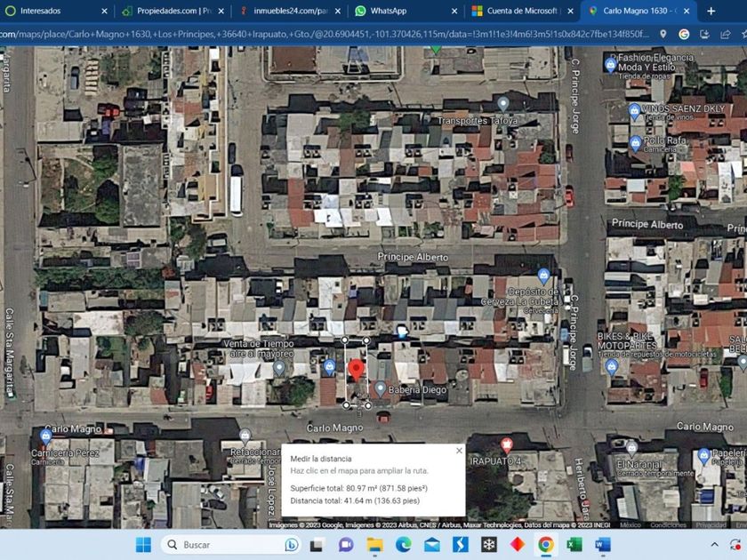Click the Google icon in address bar

click(x=684, y=34)
